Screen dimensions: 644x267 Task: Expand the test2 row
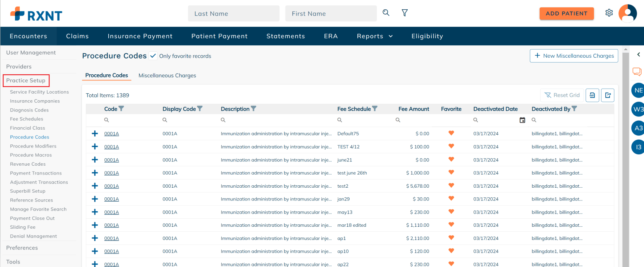coord(95,186)
